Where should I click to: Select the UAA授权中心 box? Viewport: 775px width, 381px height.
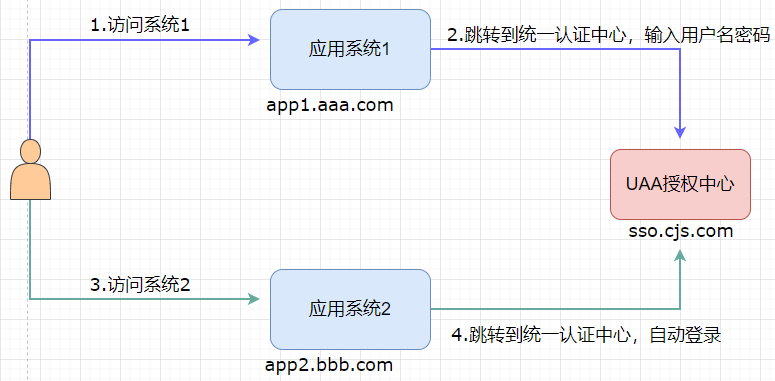(x=680, y=184)
